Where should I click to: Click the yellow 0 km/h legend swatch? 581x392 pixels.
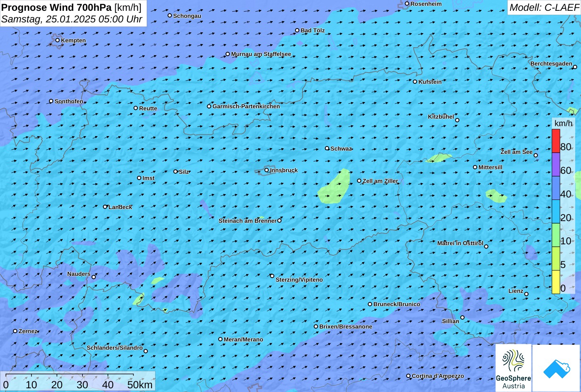(556, 282)
